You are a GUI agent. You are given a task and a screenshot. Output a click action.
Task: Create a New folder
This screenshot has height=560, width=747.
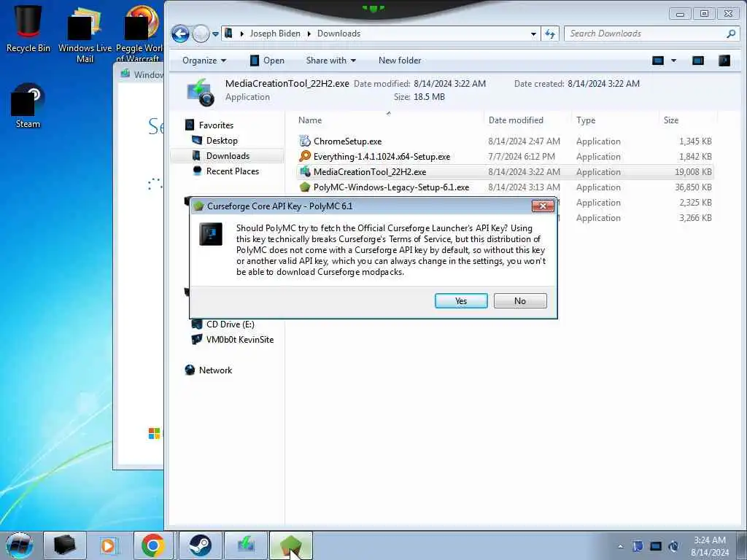pos(400,61)
